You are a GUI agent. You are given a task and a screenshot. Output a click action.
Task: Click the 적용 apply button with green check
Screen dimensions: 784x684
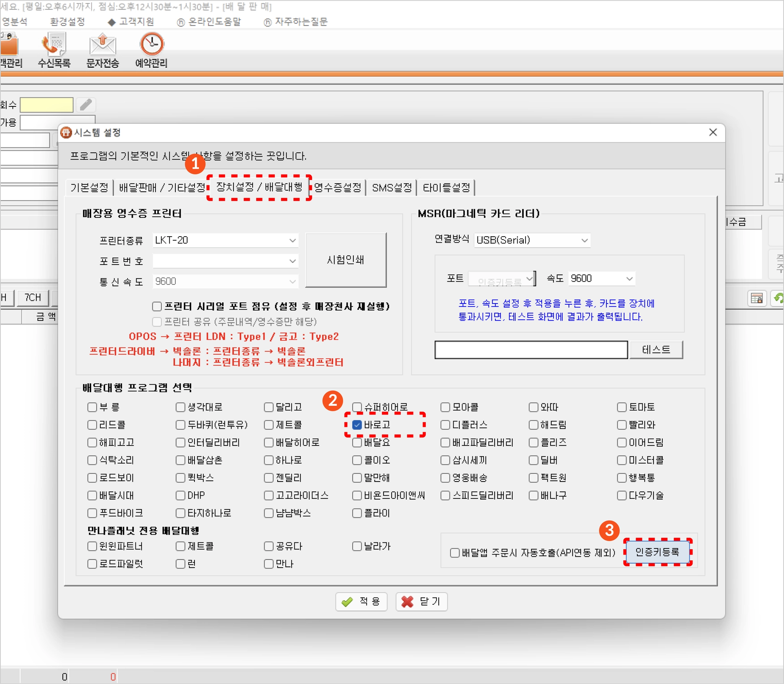click(x=361, y=601)
